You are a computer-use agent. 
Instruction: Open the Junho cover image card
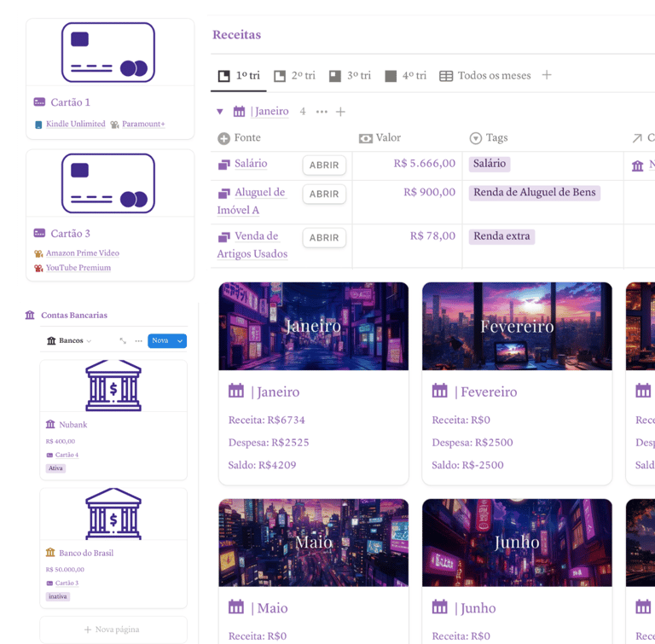517,542
